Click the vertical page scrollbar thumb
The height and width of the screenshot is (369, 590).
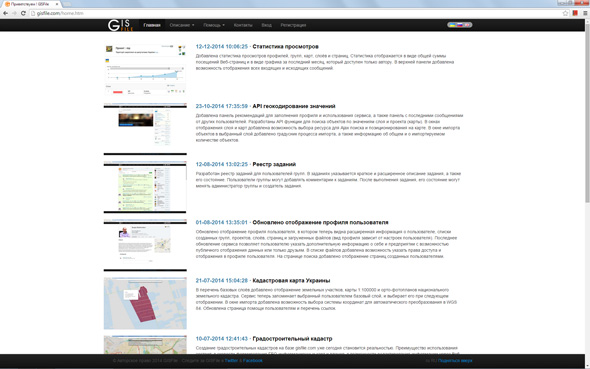587,113
